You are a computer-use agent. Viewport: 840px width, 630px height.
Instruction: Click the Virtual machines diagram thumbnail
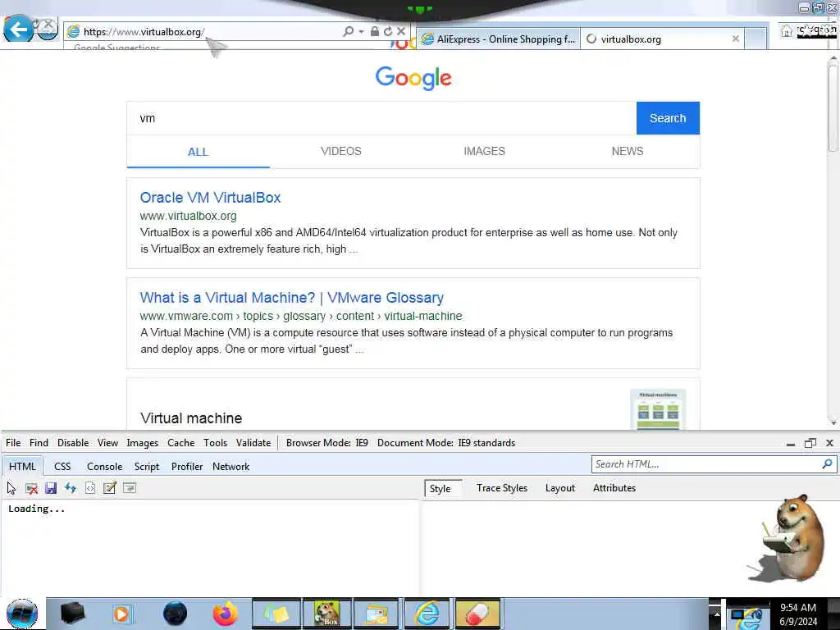(x=658, y=409)
